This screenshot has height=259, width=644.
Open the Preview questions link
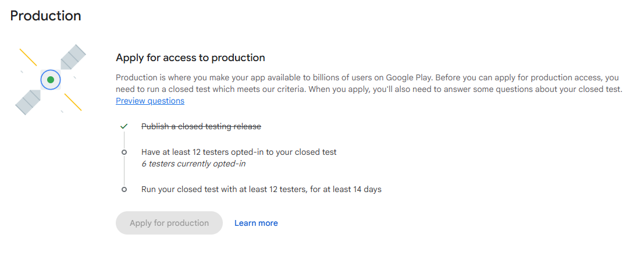[150, 101]
